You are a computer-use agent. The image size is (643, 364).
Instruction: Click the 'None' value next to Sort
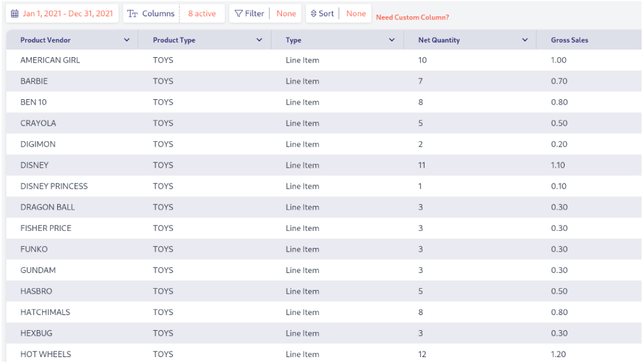click(355, 14)
